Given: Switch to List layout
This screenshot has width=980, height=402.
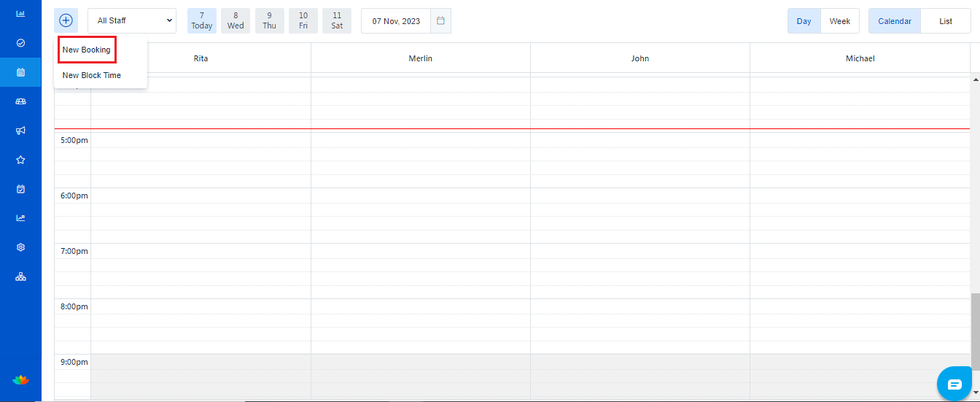Looking at the screenshot, I should 946,21.
